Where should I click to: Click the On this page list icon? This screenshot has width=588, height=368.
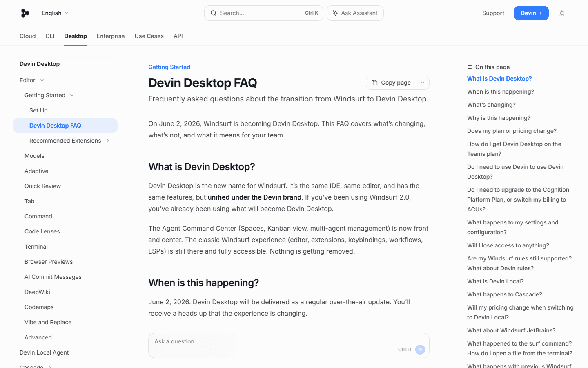(470, 67)
